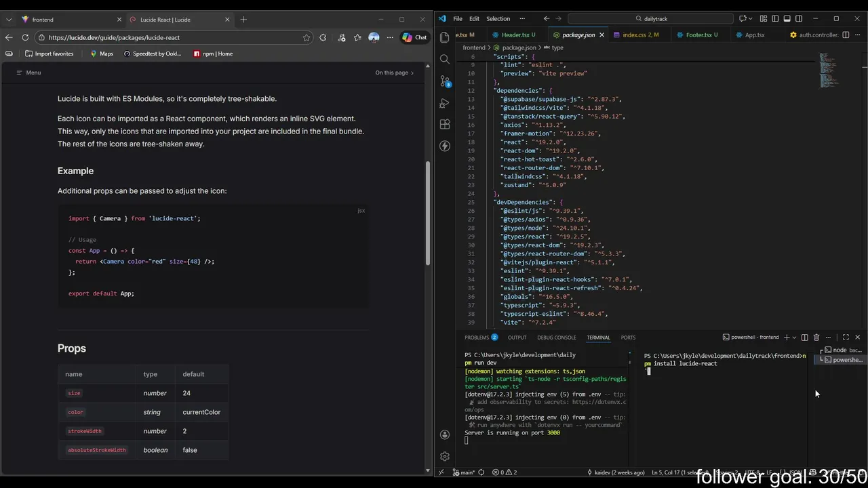Open terminal panel more actions ellipsis
868x488 pixels.
tap(828, 337)
